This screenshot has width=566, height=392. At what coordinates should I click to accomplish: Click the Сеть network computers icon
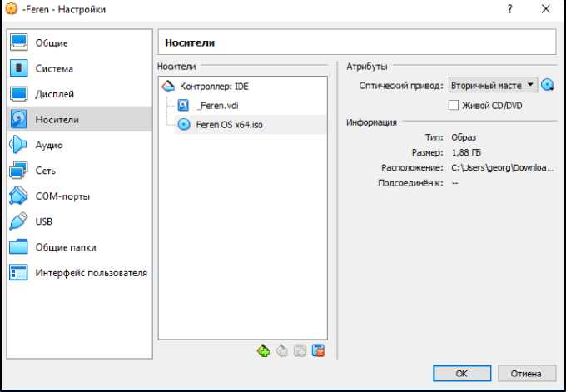pos(18,171)
